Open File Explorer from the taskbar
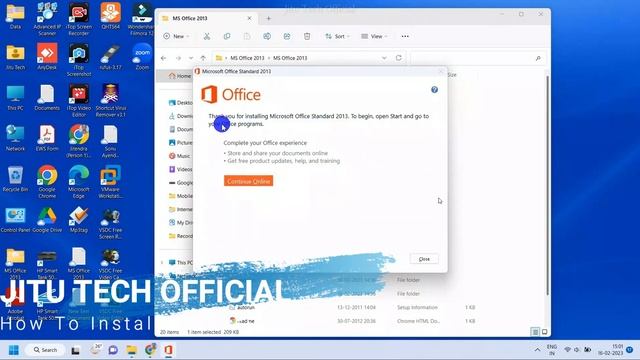640x360 pixels. [131, 350]
